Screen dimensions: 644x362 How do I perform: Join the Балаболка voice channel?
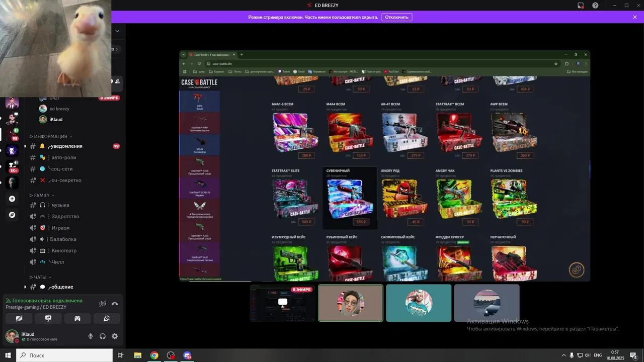click(75, 239)
